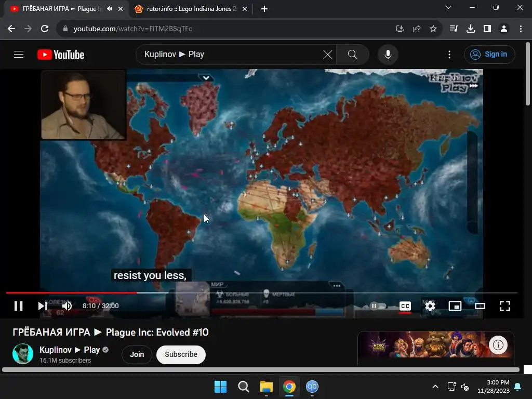Open video settings gear

pos(430,306)
